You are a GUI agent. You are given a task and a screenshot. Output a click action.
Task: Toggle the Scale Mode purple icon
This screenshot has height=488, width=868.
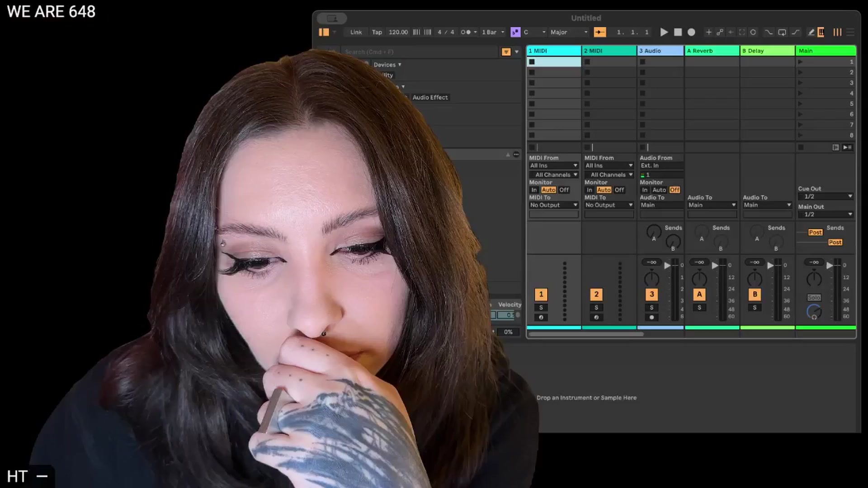[x=515, y=32]
